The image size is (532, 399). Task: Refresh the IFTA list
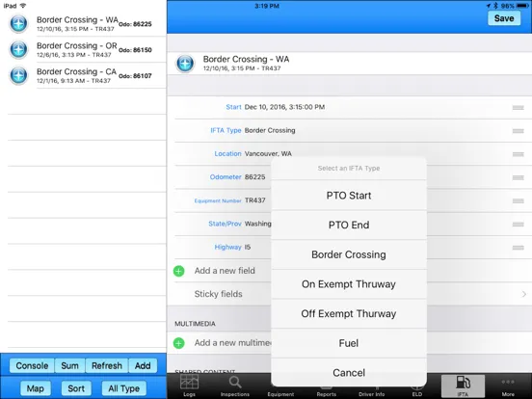click(107, 366)
